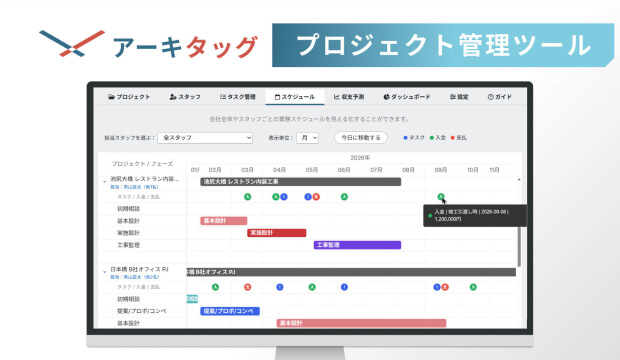Collapse the 日本橋 B社オフィス PJ row
This screenshot has height=360, width=620.
coord(104,272)
